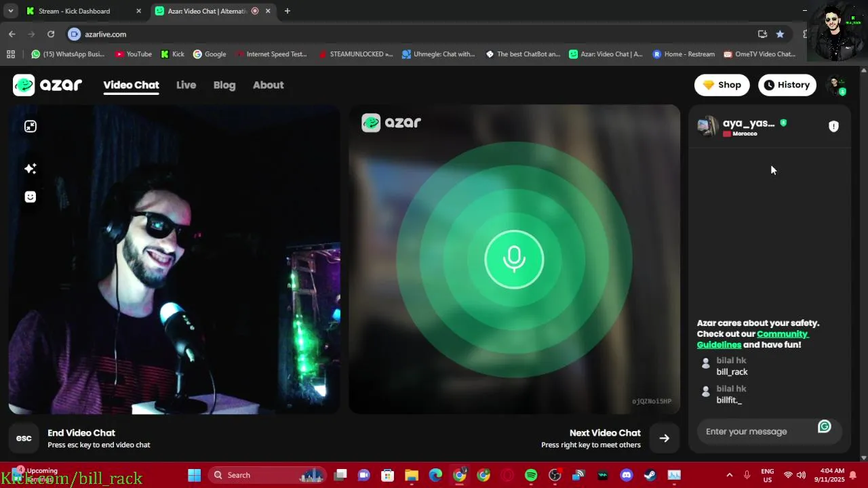Click the azarlive.com address bar
This screenshot has width=868, height=488.
(407, 34)
